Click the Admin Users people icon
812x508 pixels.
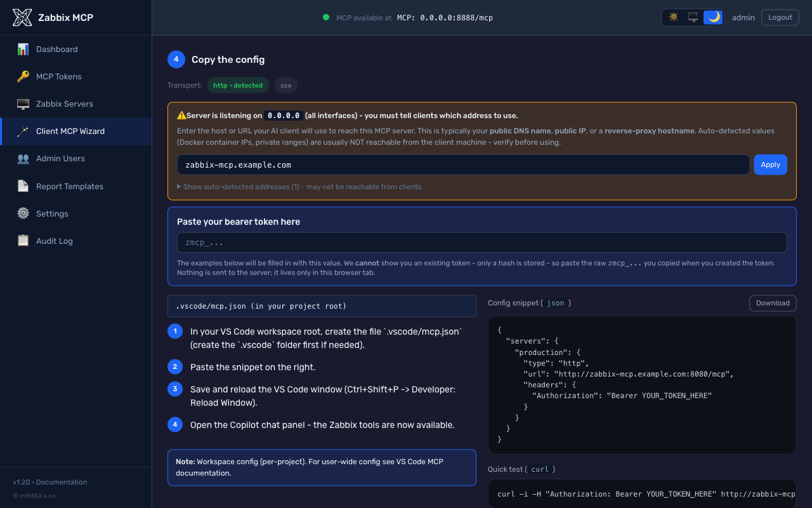pos(23,159)
